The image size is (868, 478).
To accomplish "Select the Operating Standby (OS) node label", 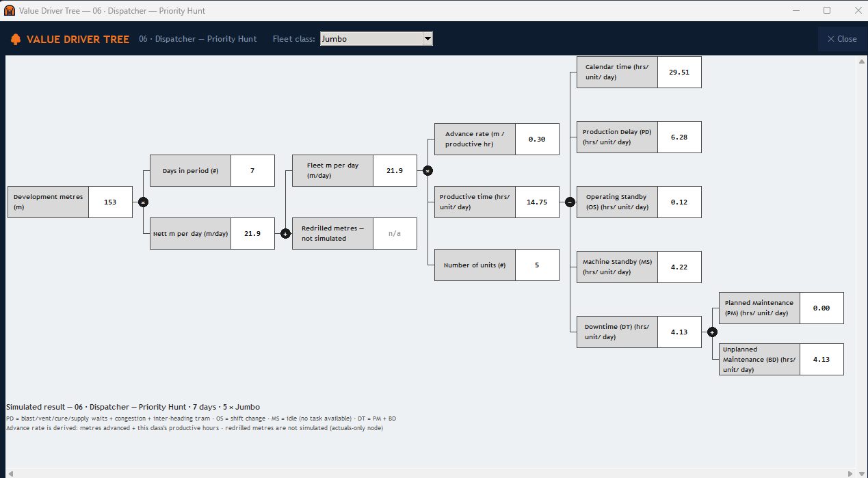I will [618, 202].
